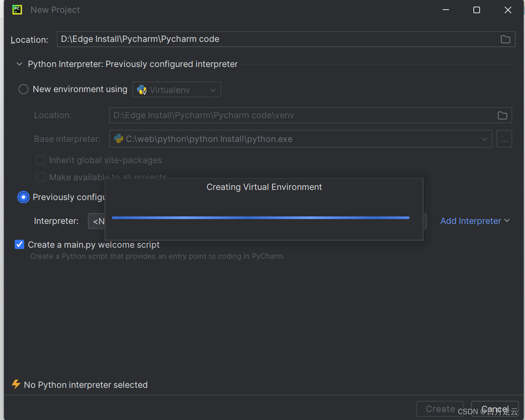Open the Virtualenv environment type dropdown
Image resolution: width=525 pixels, height=420 pixels.
tap(176, 89)
